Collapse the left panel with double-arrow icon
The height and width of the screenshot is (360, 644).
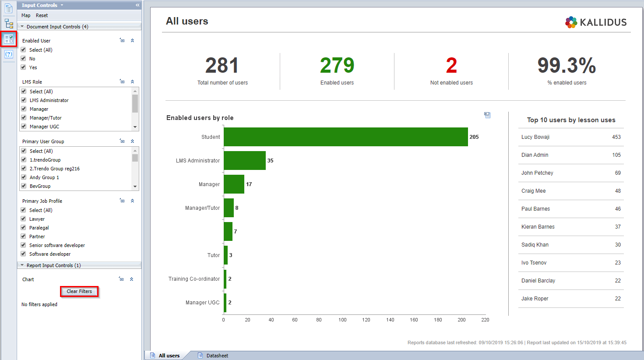[137, 5]
